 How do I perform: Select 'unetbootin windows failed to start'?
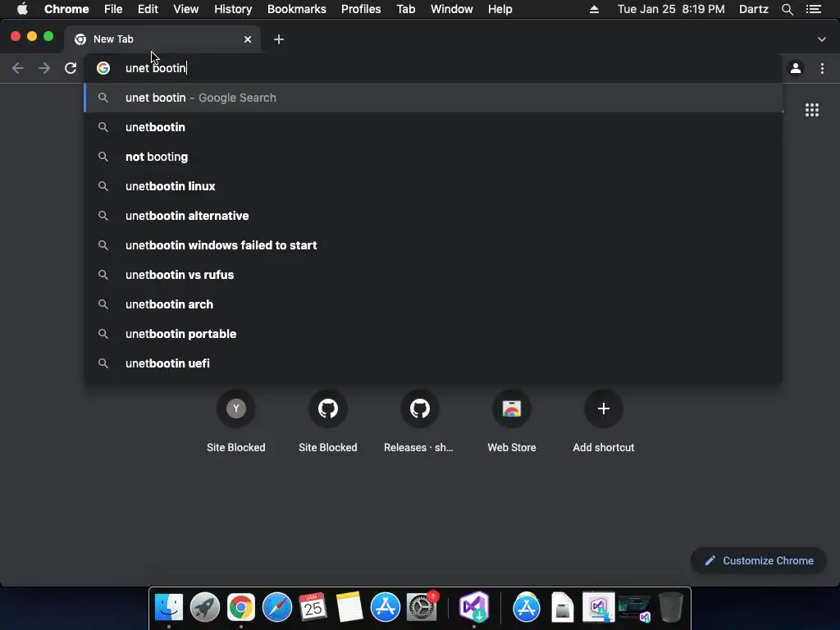433,244
